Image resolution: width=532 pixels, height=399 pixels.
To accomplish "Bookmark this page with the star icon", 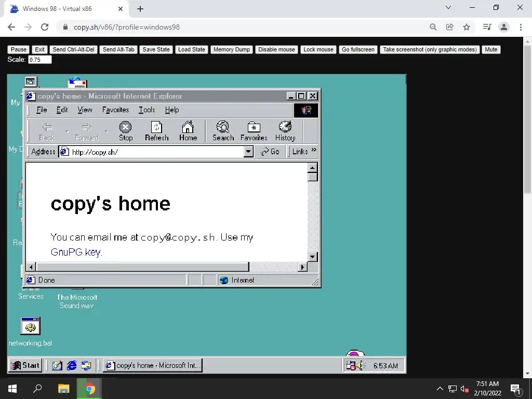I will click(467, 27).
